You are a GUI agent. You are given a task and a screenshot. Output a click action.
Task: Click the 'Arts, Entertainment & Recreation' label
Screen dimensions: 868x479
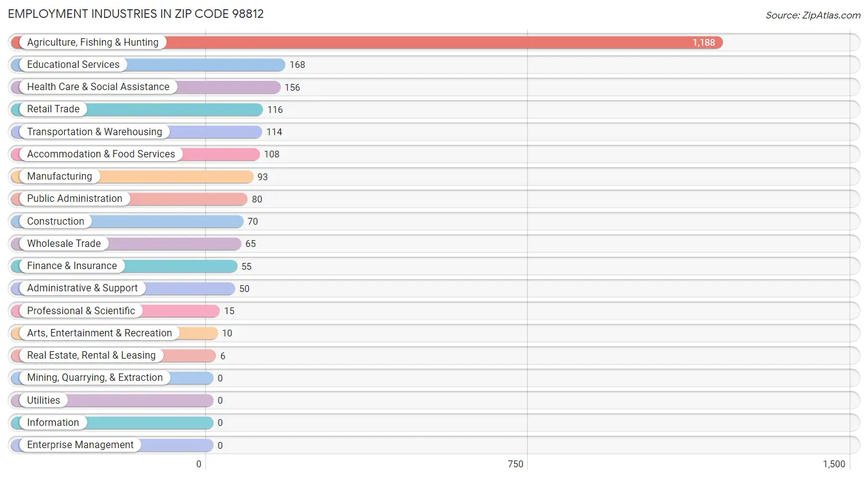[99, 333]
